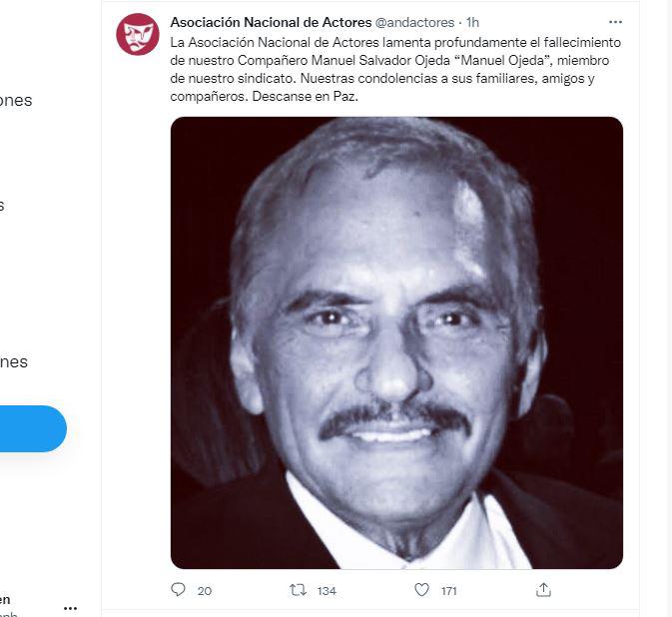Image resolution: width=672 pixels, height=617 pixels.
Task: Click the tweet text to open the thread
Action: (x=395, y=71)
